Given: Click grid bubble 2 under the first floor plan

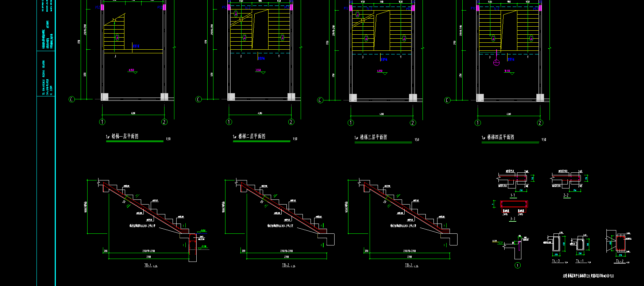Looking at the screenshot, I should (x=164, y=122).
